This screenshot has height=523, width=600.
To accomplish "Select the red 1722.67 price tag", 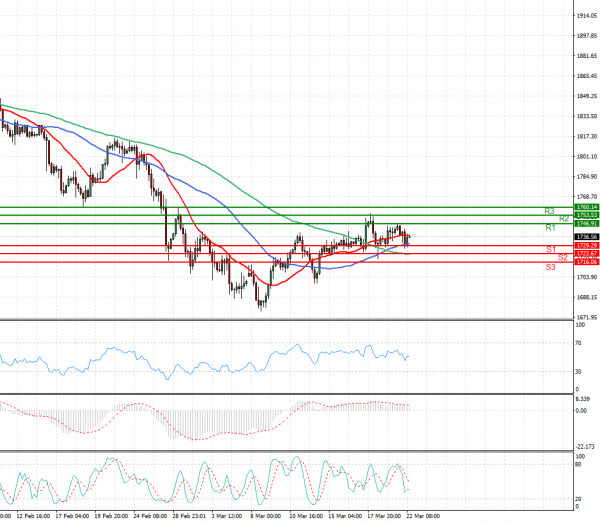I will coord(587,254).
